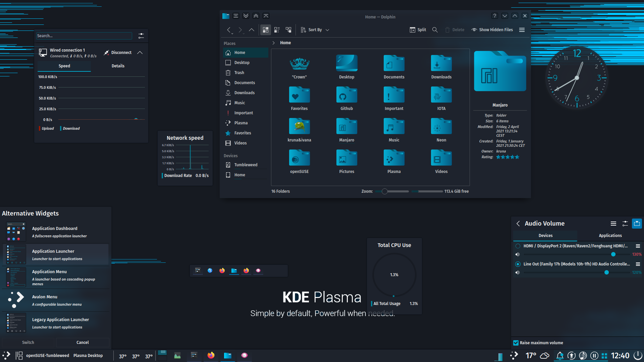Open Tumbleweed device in sidebar
This screenshot has height=362, width=644.
tap(246, 165)
